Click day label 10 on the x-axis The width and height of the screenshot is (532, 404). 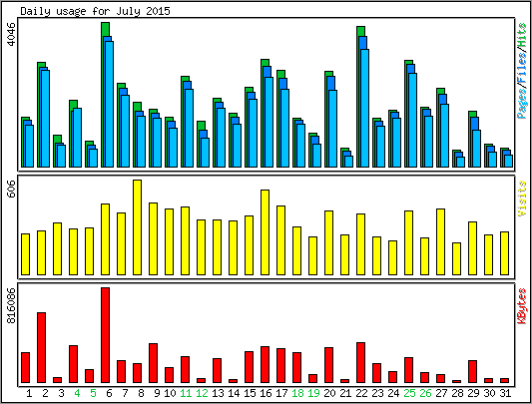[170, 393]
